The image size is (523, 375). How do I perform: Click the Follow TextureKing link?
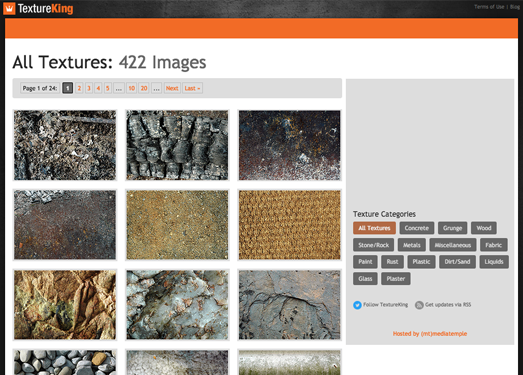pos(385,305)
